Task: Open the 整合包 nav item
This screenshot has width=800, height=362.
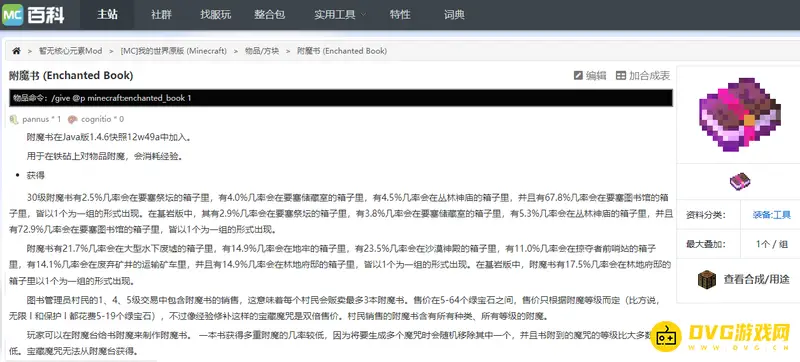Action: pos(269,14)
